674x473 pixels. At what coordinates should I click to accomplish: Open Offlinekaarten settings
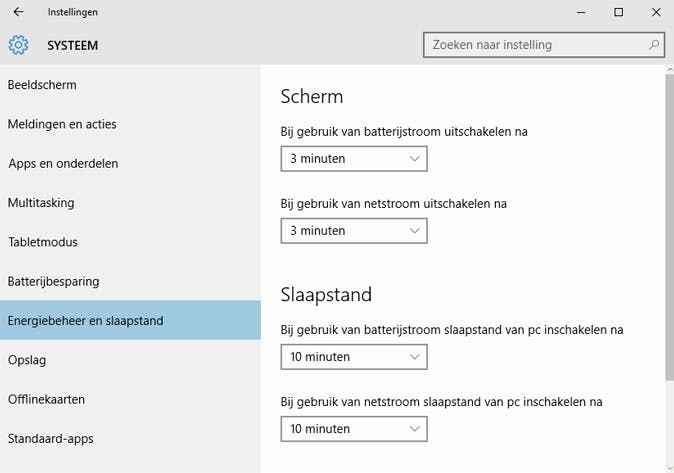pos(46,399)
